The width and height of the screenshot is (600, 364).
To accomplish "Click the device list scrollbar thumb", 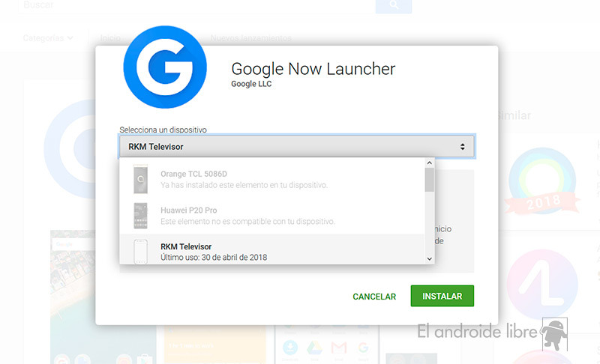I will (x=429, y=180).
